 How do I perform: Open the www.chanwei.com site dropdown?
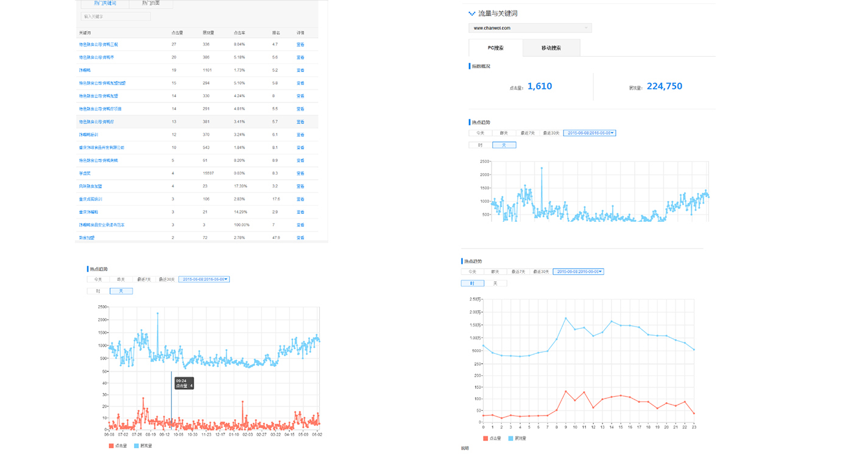[x=529, y=28]
